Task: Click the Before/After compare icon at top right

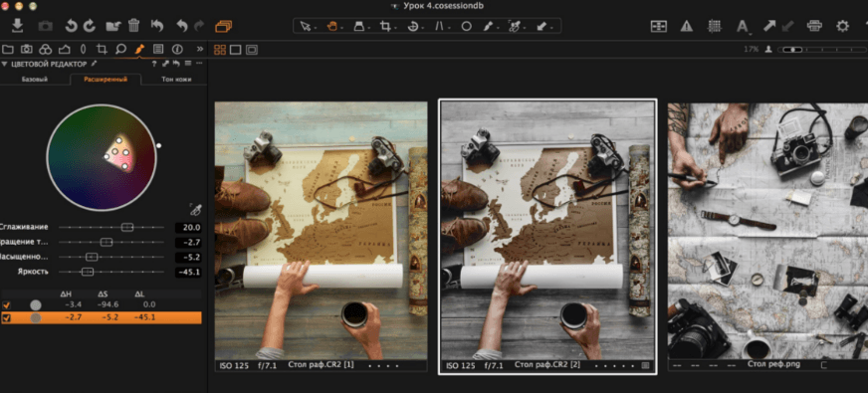Action: 658,26
